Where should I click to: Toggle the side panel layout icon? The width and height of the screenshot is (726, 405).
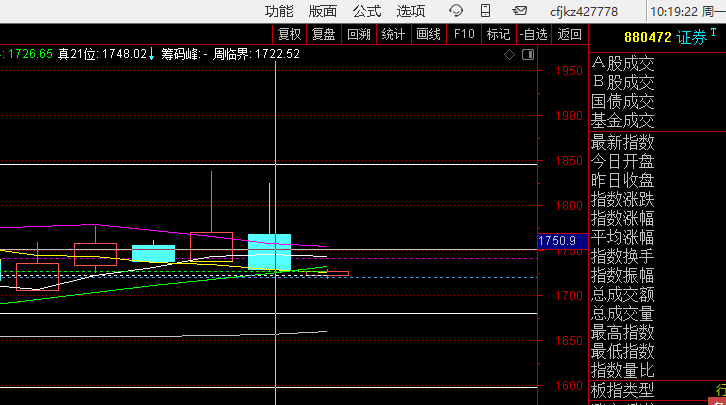tap(528, 55)
